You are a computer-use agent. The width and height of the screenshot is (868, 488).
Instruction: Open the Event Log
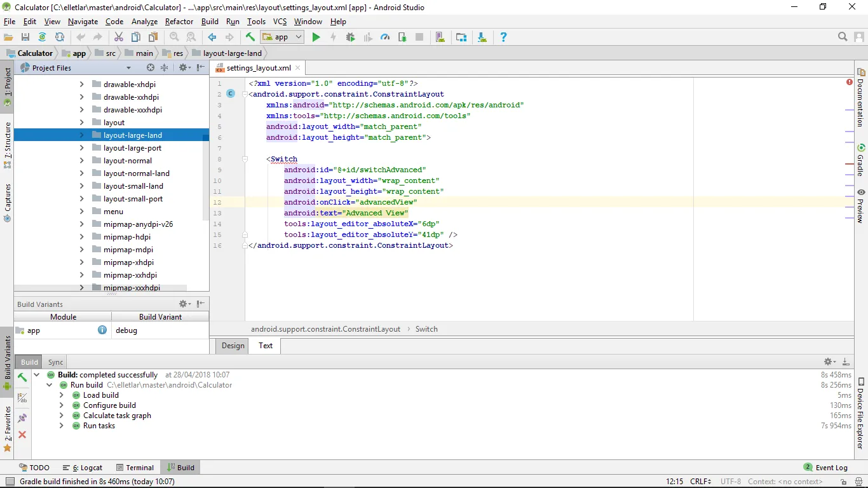click(825, 468)
